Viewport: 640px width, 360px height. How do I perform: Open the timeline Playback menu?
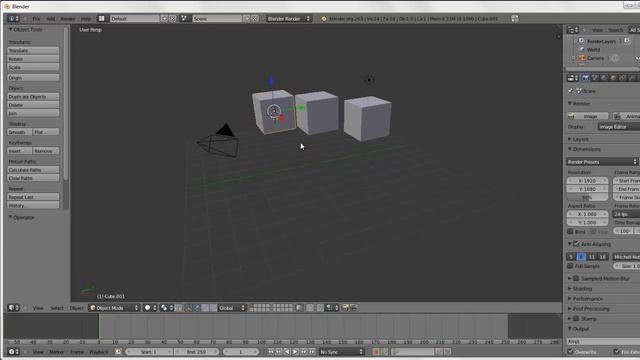[99, 352]
